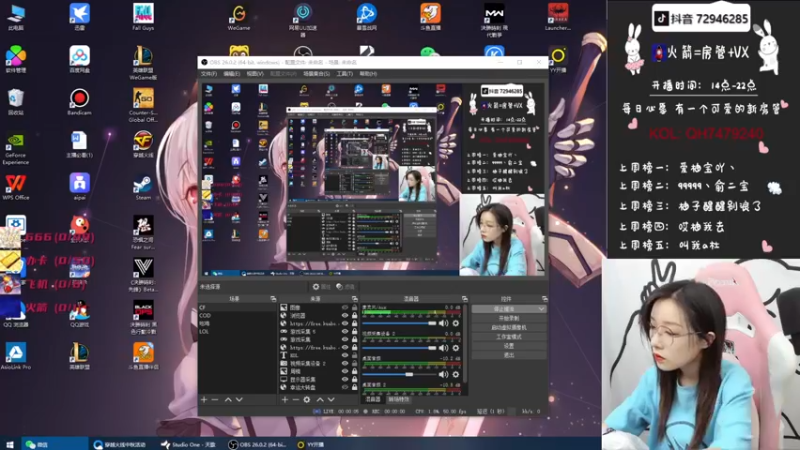800x450 pixels.
Task: Switch to Studio One on the taskbar
Action: (188, 444)
